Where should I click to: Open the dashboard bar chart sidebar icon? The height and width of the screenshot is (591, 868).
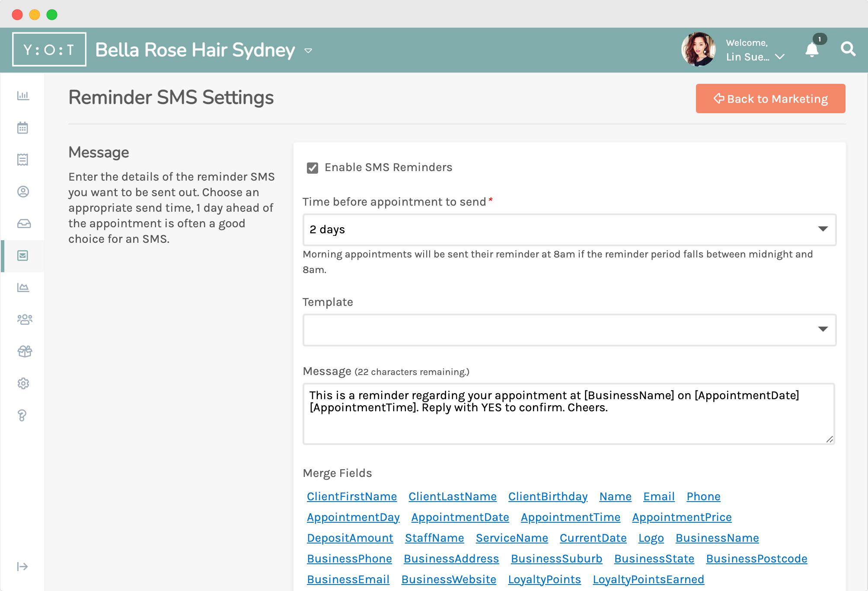pos(23,95)
